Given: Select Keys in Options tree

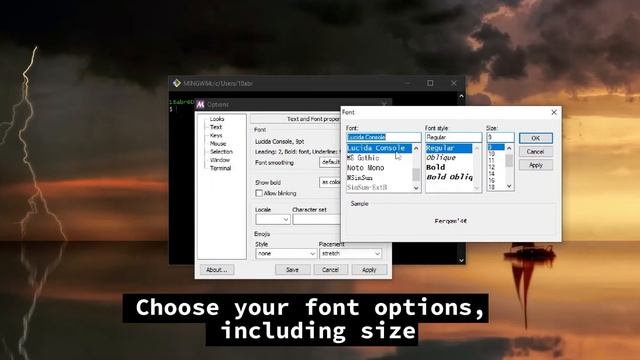Looking at the screenshot, I should (x=216, y=136).
